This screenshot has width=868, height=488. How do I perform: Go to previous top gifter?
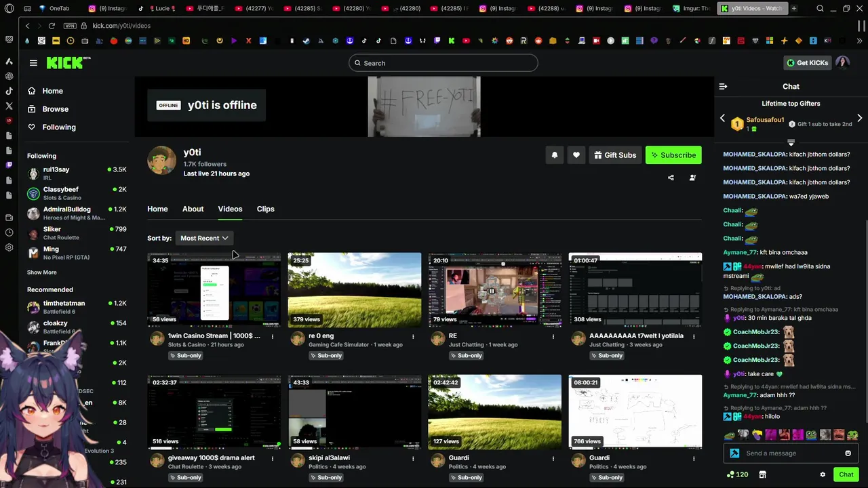point(722,119)
